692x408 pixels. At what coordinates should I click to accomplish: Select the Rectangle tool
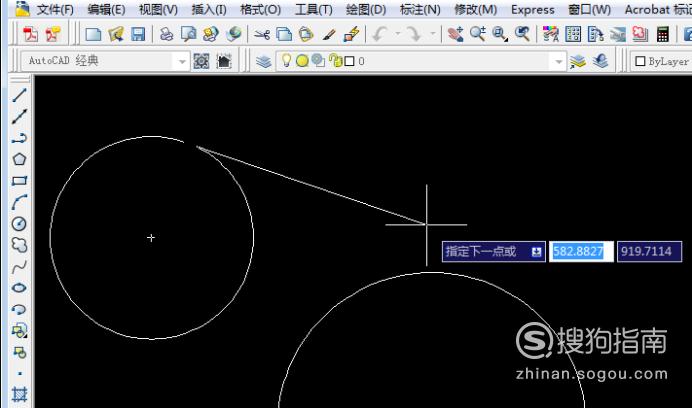(19, 181)
